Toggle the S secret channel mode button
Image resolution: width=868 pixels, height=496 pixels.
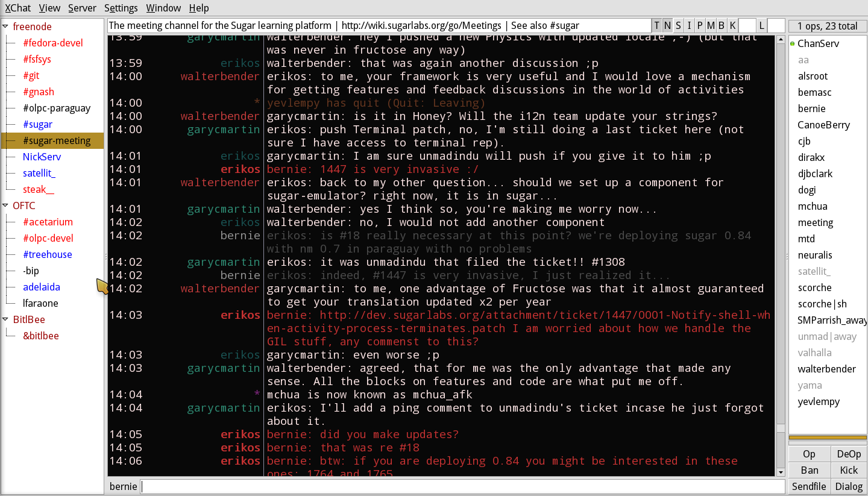(678, 25)
